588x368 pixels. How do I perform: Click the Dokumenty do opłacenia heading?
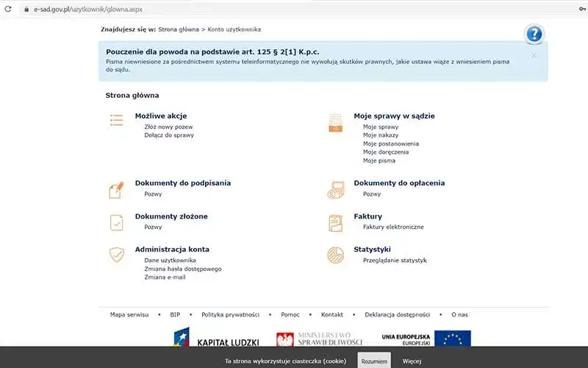point(399,183)
